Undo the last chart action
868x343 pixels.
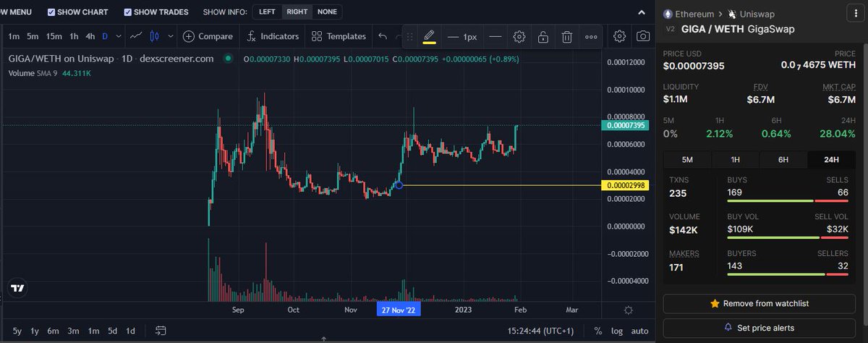click(383, 36)
